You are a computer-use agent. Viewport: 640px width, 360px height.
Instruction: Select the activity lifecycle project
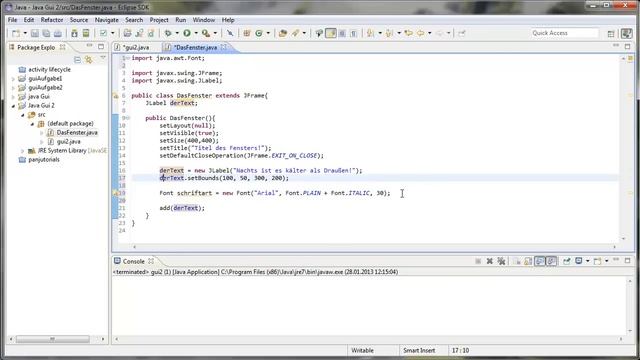(x=49, y=70)
